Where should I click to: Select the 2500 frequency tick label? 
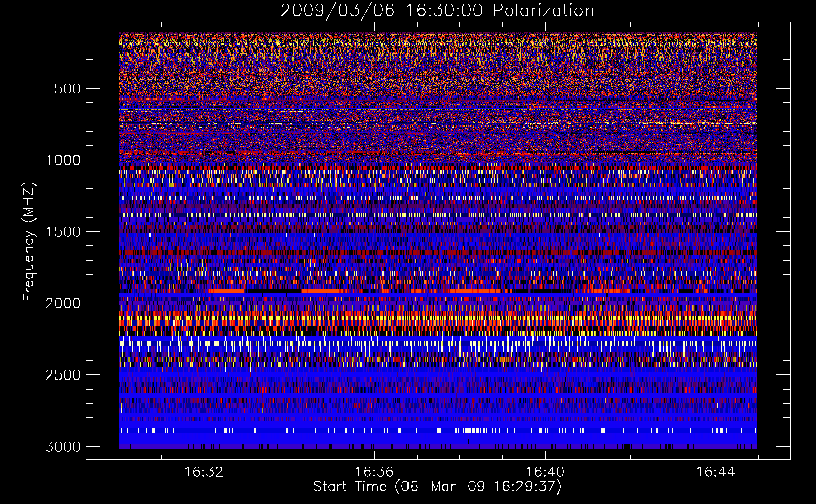pos(63,375)
